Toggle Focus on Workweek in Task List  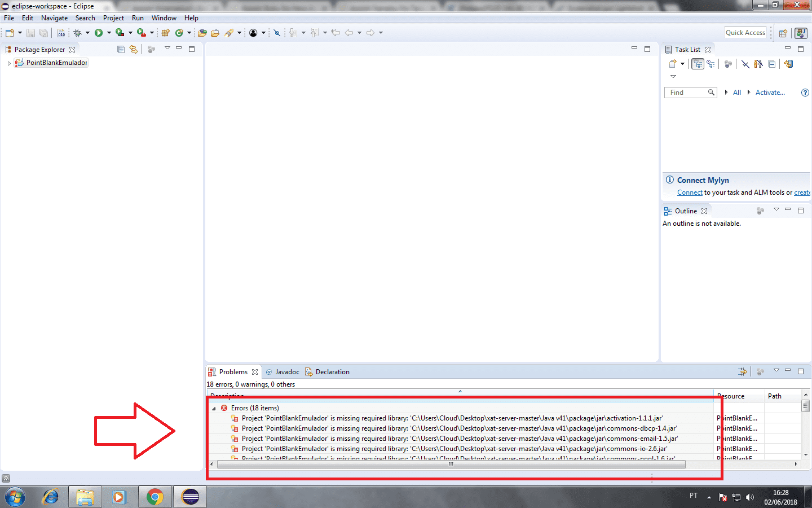coord(728,64)
